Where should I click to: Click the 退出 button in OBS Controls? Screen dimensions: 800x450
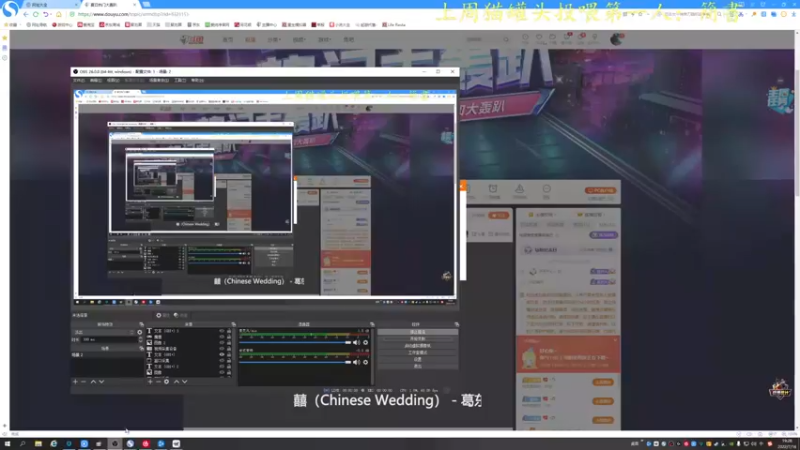[417, 366]
